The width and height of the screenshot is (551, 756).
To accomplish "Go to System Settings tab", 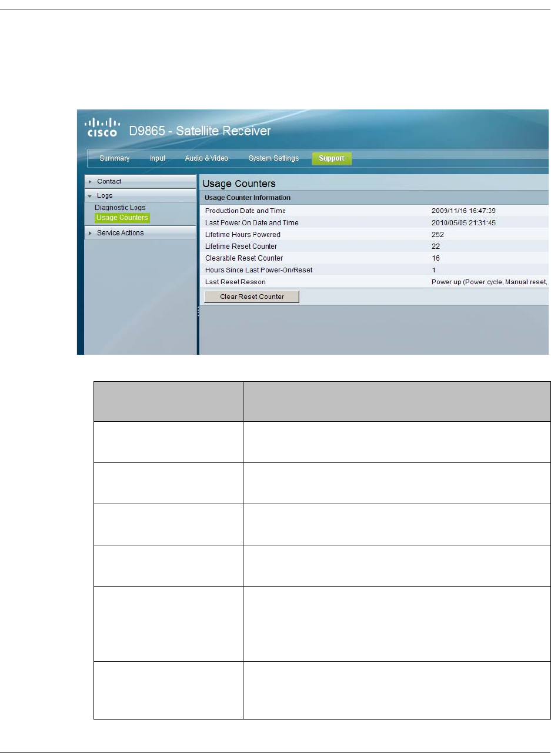I will pyautogui.click(x=273, y=158).
